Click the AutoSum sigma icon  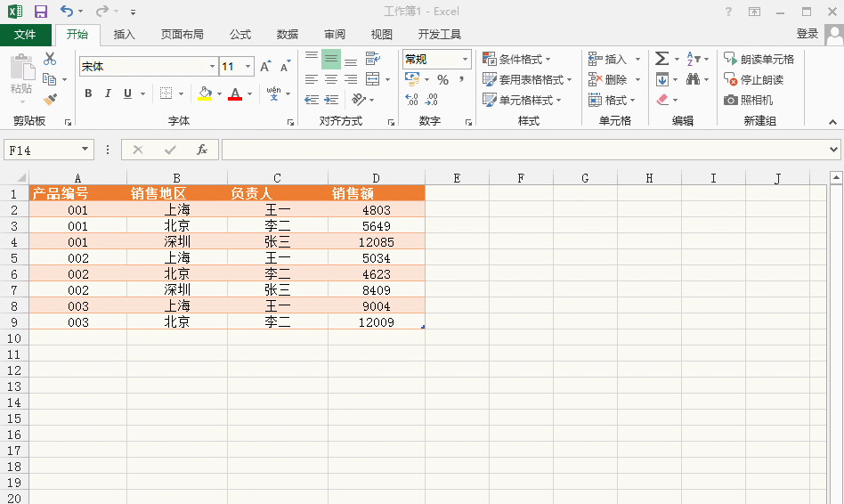pyautogui.click(x=662, y=58)
